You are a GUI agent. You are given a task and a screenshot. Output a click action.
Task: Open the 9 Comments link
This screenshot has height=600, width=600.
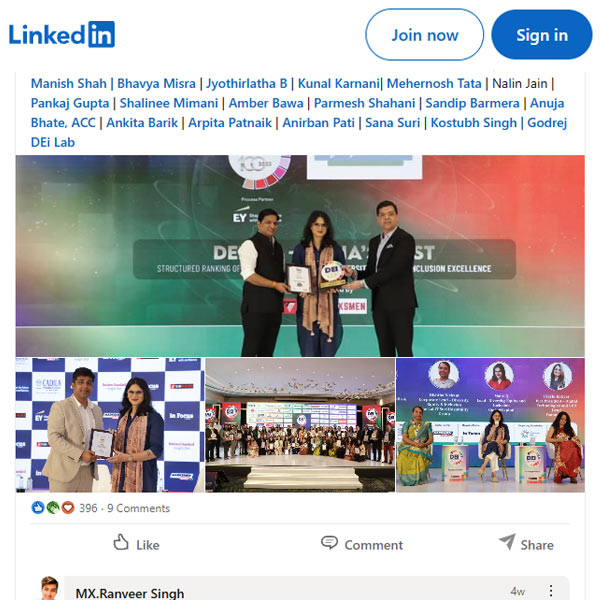[x=139, y=508]
